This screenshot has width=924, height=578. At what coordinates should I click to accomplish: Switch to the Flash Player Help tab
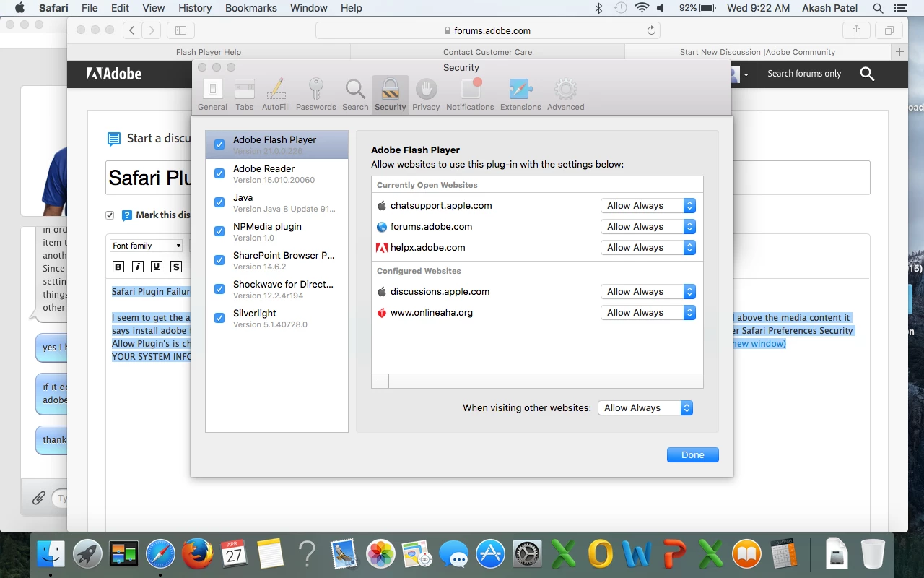(209, 52)
